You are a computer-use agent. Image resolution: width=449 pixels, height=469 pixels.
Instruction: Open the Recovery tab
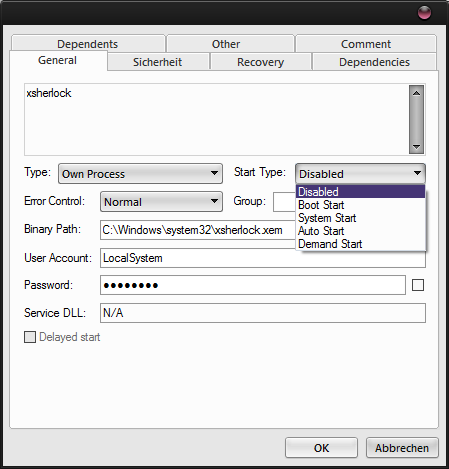tap(261, 62)
